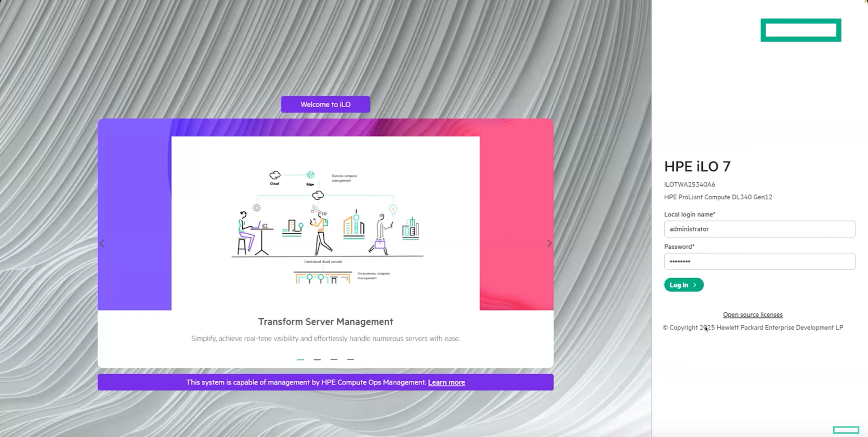Click the carousel illustration image
The height and width of the screenshot is (437, 868).
click(325, 223)
